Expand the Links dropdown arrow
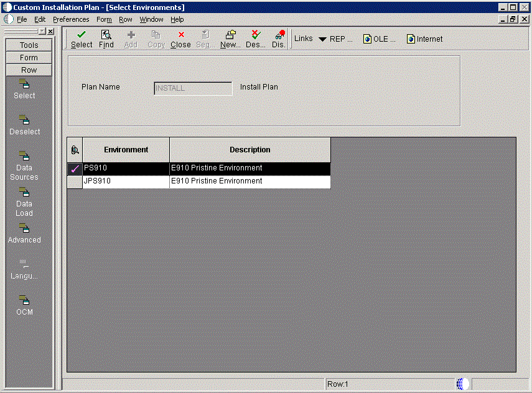This screenshot has width=532, height=393. 323,39
